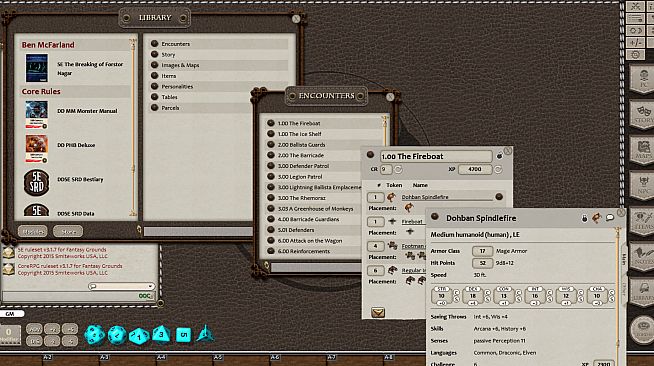This screenshot has width=654, height=366.
Task: Click the NPC sheet vertical scrollbar
Action: tap(618, 297)
